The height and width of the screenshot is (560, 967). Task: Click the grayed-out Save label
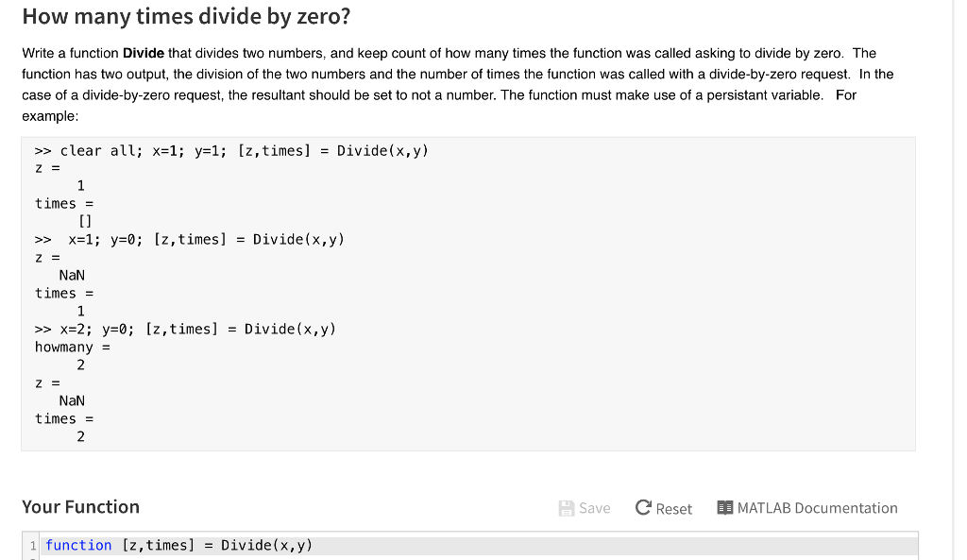(595, 508)
